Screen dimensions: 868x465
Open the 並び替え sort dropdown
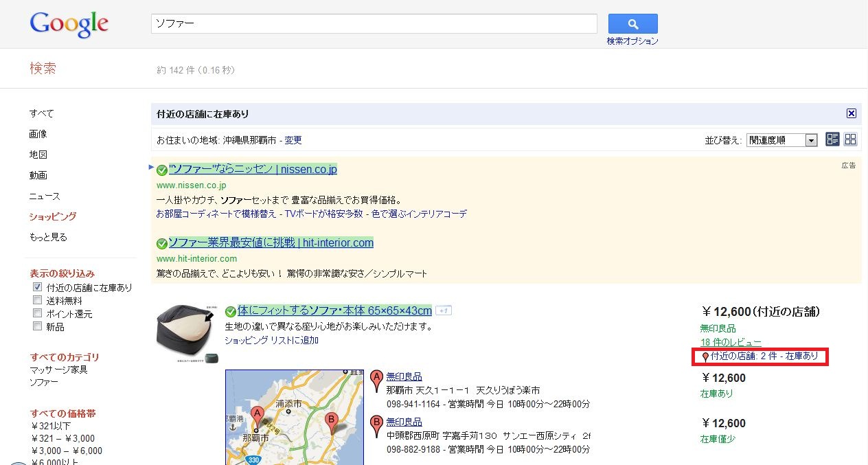[x=781, y=140]
